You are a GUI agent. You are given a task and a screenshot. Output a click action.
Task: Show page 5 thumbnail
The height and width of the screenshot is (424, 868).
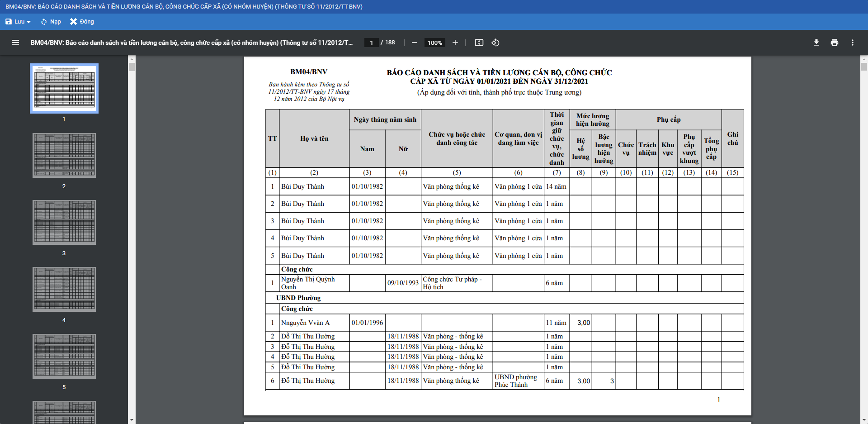point(64,356)
